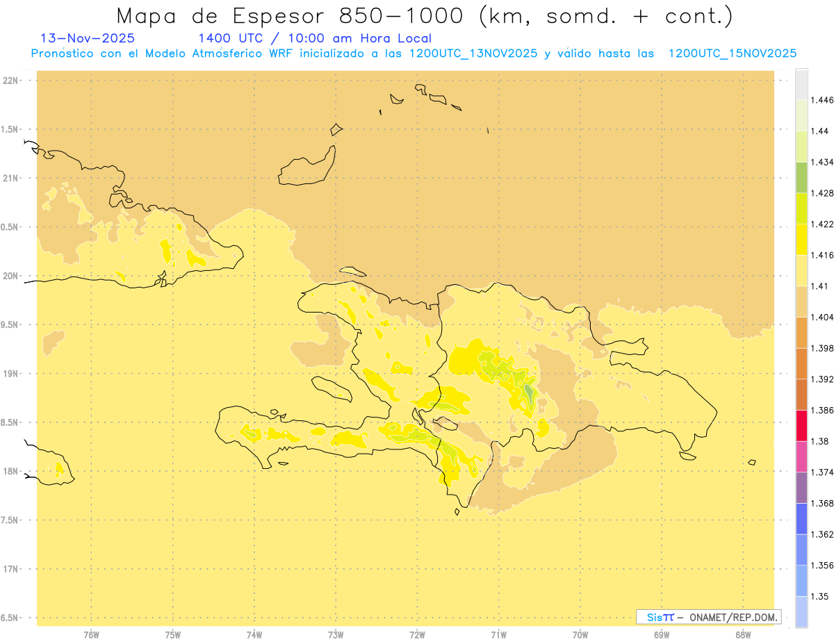Click the "1200UTC_15NOV2025" valid-until text
Viewport: 834px width, 644px height.
click(x=732, y=53)
